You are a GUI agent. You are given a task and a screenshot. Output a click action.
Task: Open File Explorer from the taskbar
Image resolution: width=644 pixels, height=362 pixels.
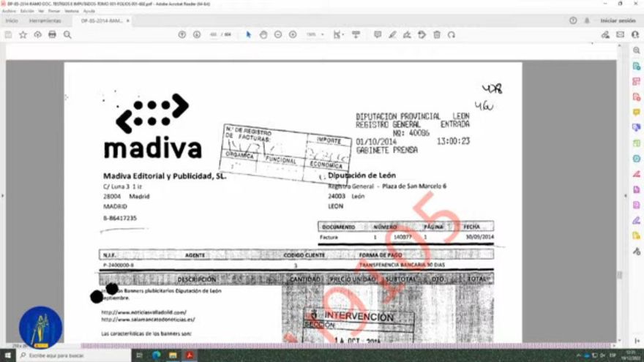point(173,355)
